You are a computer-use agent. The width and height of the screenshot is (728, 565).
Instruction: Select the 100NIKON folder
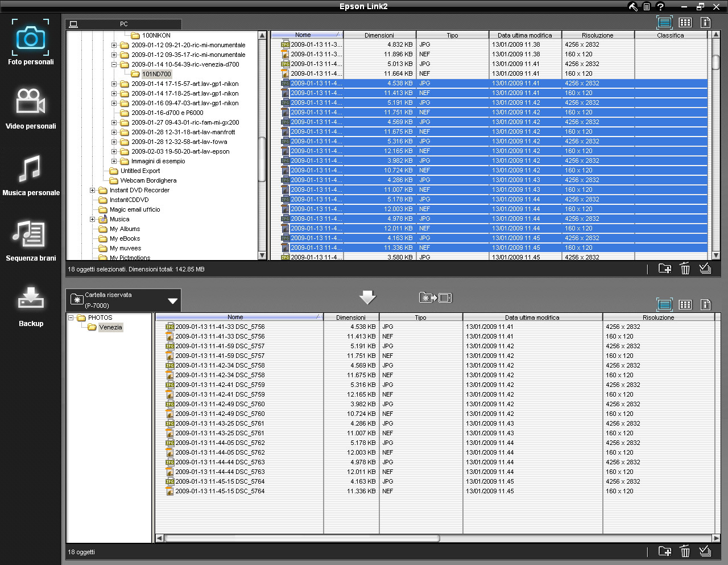[156, 35]
